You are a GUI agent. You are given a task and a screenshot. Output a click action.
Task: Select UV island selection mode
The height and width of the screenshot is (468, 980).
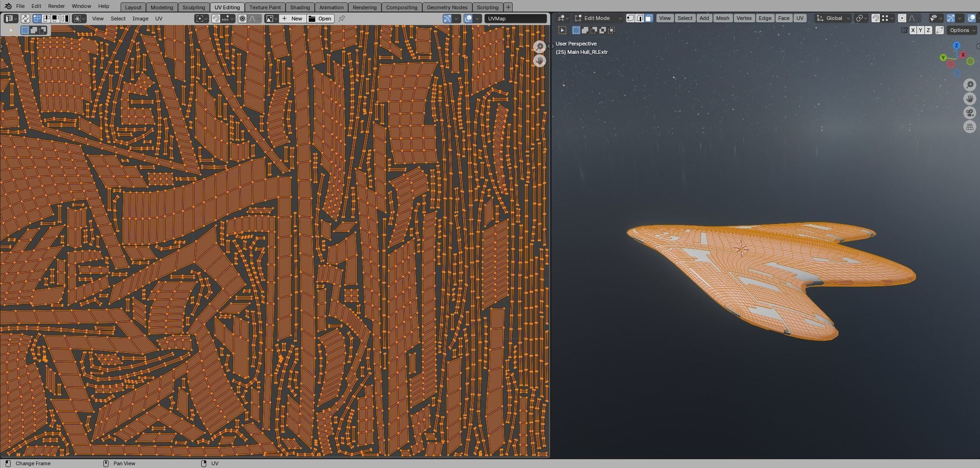64,19
